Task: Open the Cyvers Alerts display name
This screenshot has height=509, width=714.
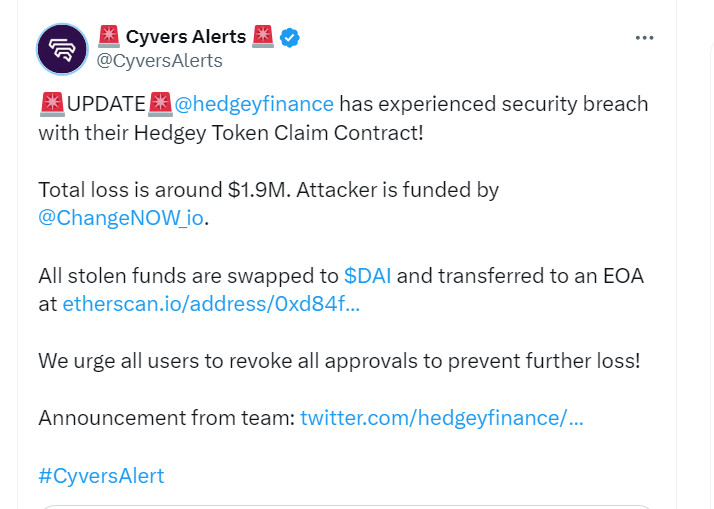Action: coord(185,37)
